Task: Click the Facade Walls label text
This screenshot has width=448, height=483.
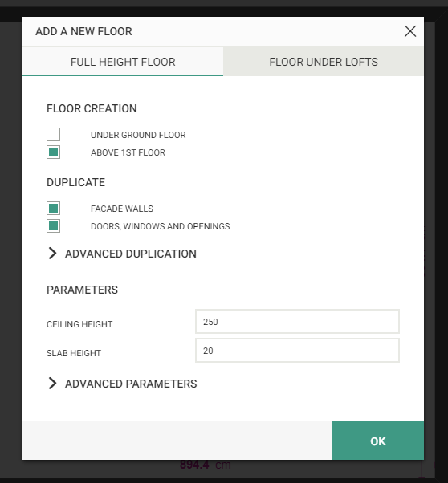Action: coord(122,209)
